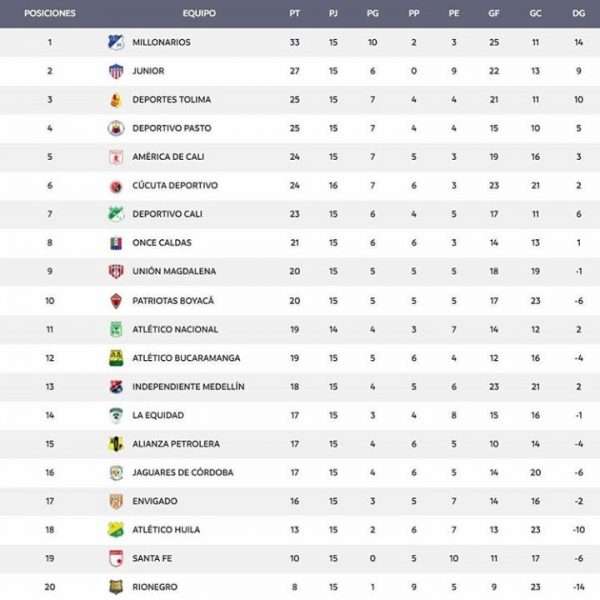Select the Jaguares de Córdoba team name
Viewport: 600px width, 600px height.
pos(183,473)
